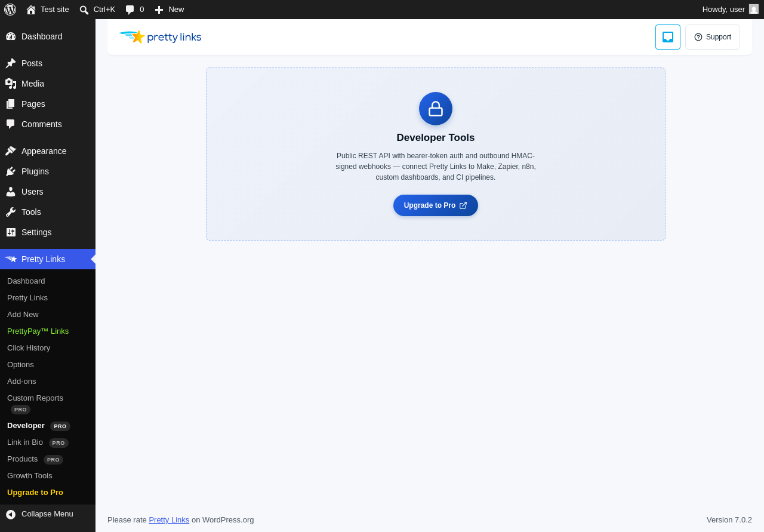The width and height of the screenshot is (764, 532).
Task: Open Link in Bio PRO menu item
Action: [38, 442]
